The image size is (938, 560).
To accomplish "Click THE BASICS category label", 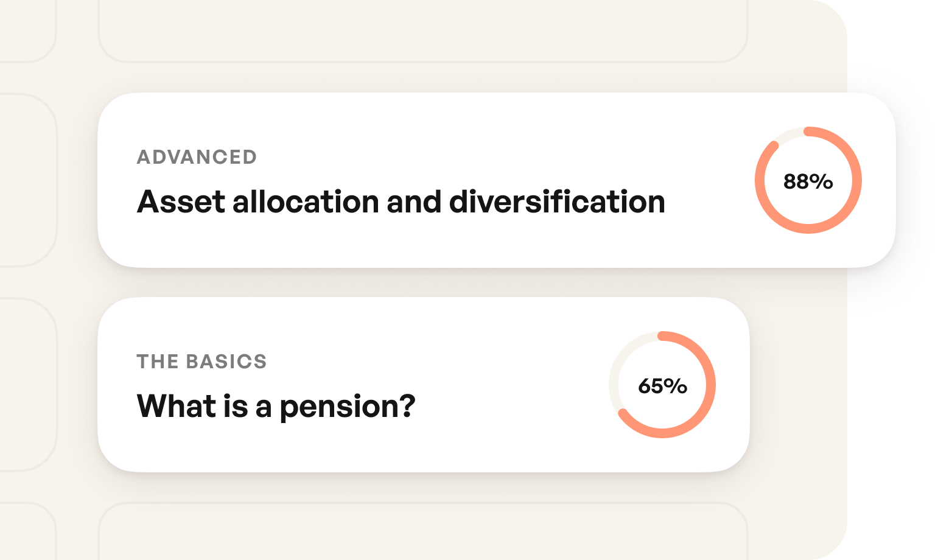I will click(201, 362).
